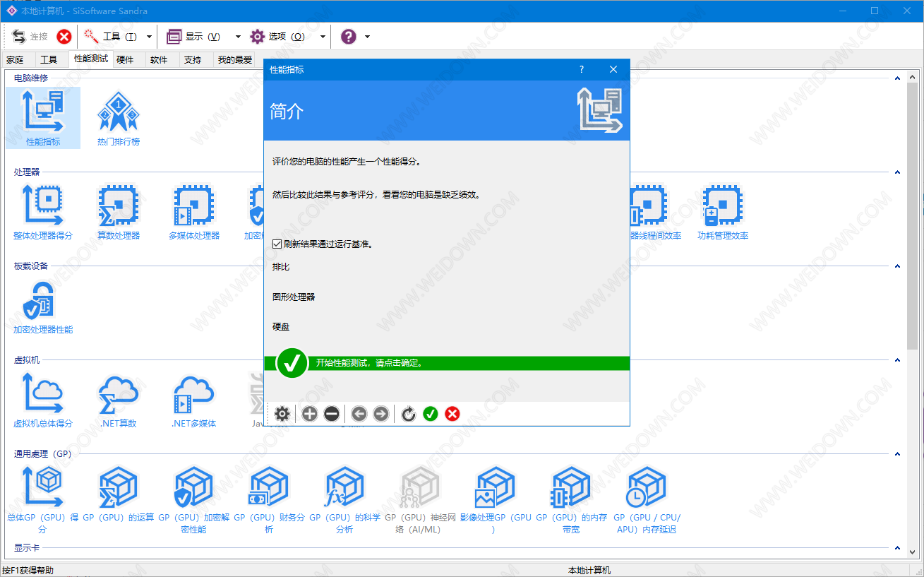Image resolution: width=924 pixels, height=577 pixels.
Task: Open 总体GP (GPU) 得分 benchmark
Action: (43, 499)
